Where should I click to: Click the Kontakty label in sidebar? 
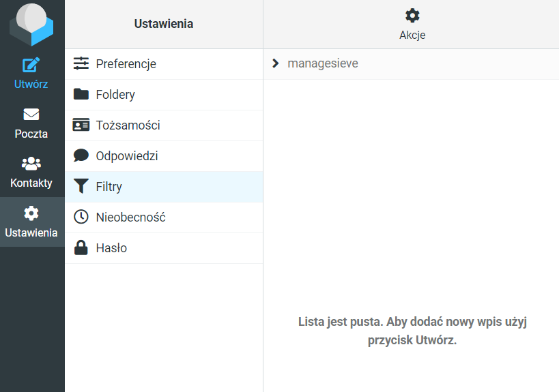pyautogui.click(x=31, y=183)
